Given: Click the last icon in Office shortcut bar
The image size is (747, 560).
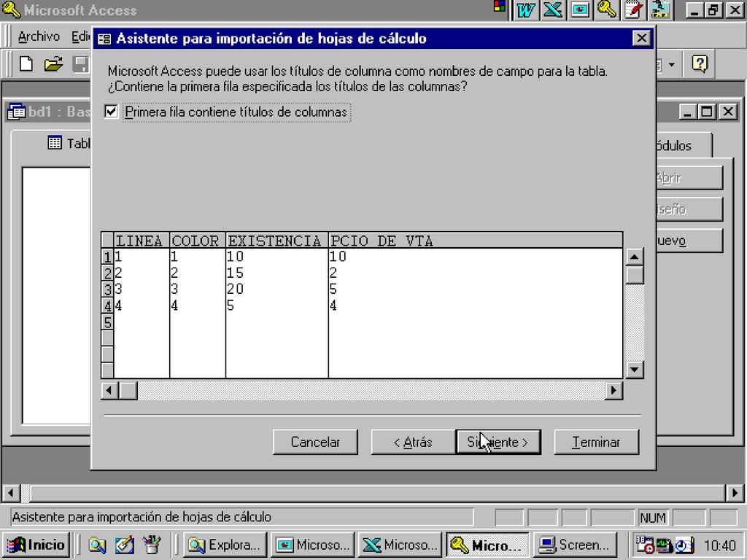Looking at the screenshot, I should [661, 10].
